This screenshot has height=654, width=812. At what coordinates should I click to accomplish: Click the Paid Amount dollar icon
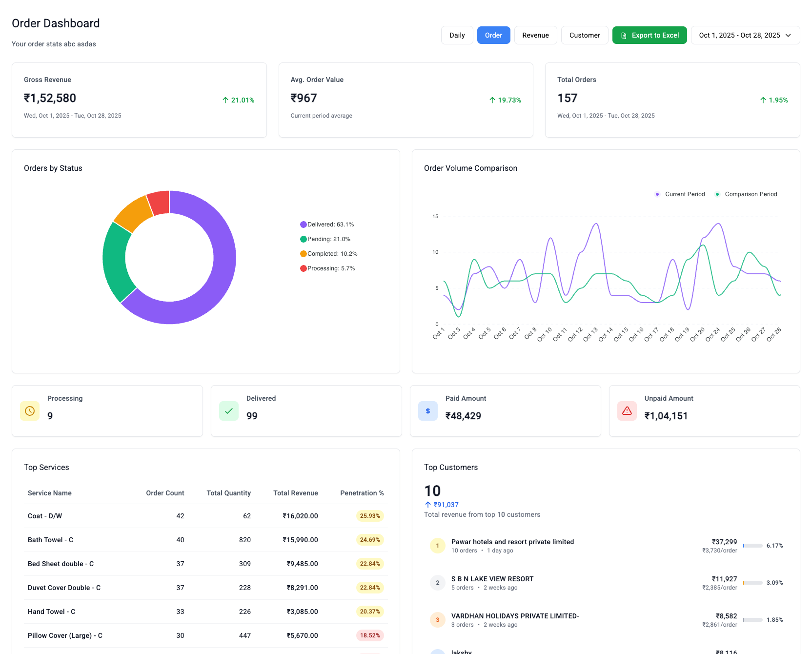tap(428, 411)
